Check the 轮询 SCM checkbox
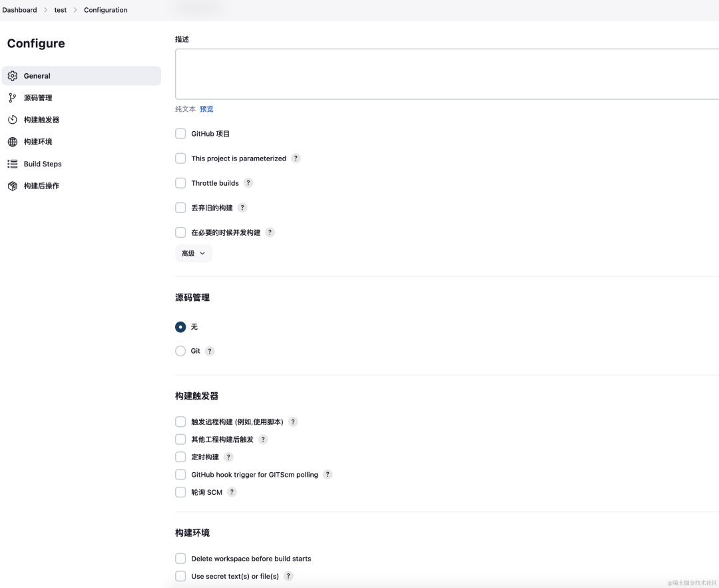Image resolution: width=719 pixels, height=588 pixels. click(x=180, y=492)
